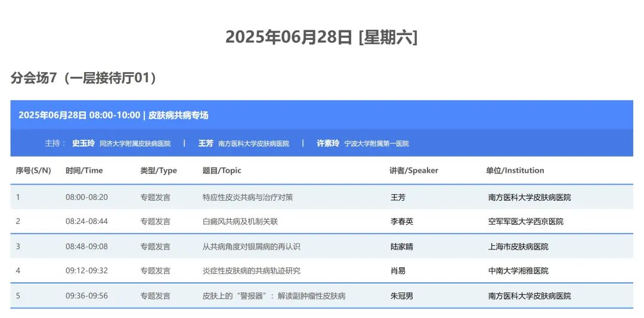Click time cell 08:00-08:20

click(x=86, y=197)
